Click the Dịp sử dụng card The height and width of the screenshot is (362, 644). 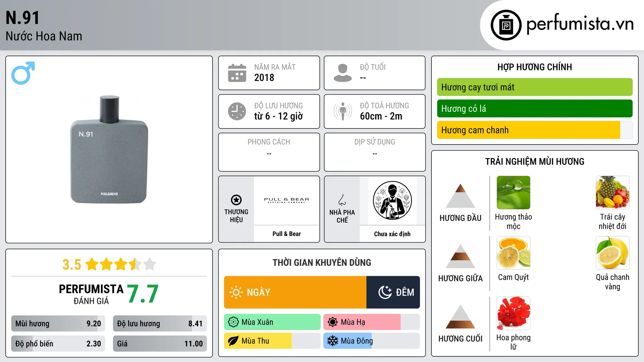click(375, 152)
